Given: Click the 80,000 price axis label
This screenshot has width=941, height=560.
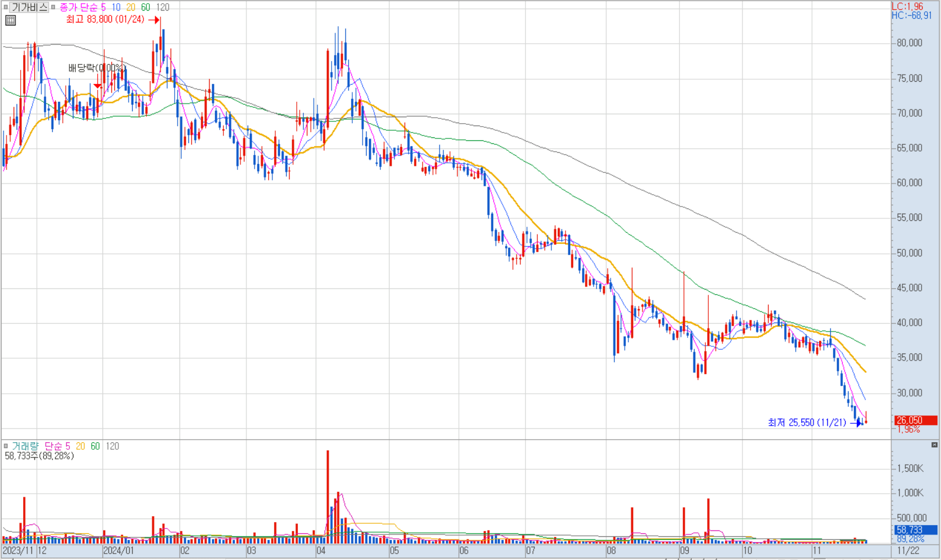Looking at the screenshot, I should click(x=910, y=43).
